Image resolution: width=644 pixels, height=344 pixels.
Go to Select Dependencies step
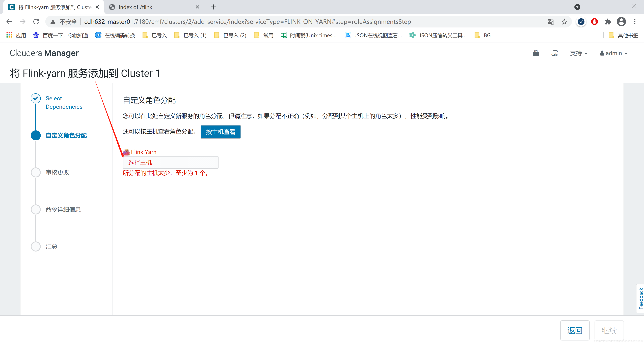[64, 102]
